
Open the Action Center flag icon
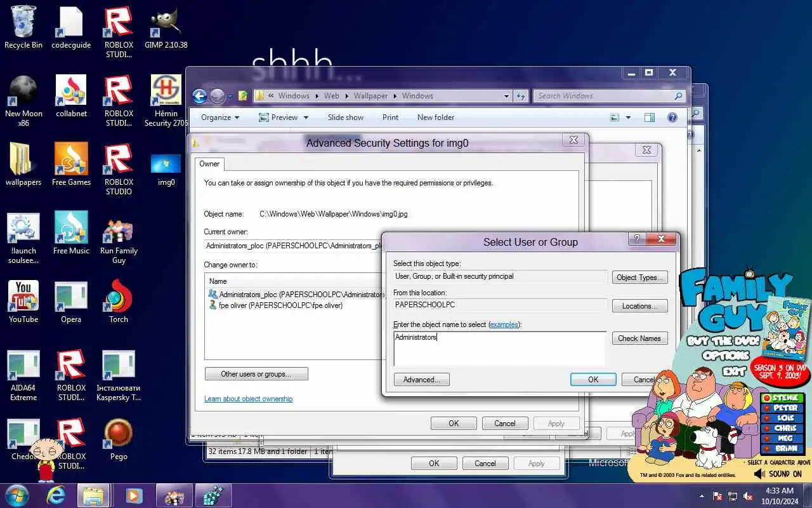[717, 496]
